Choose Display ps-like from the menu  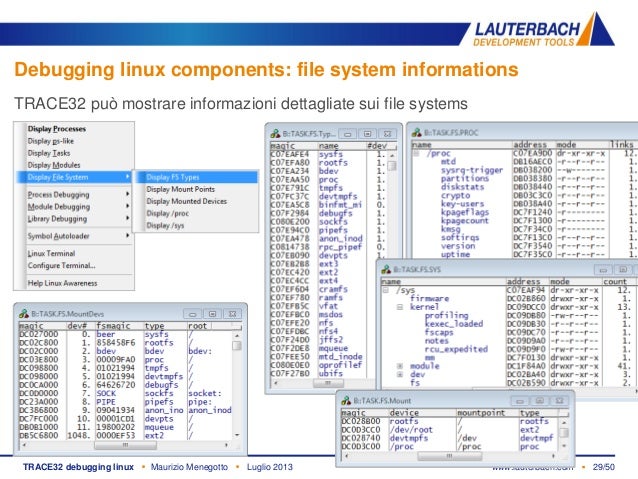click(x=50, y=141)
